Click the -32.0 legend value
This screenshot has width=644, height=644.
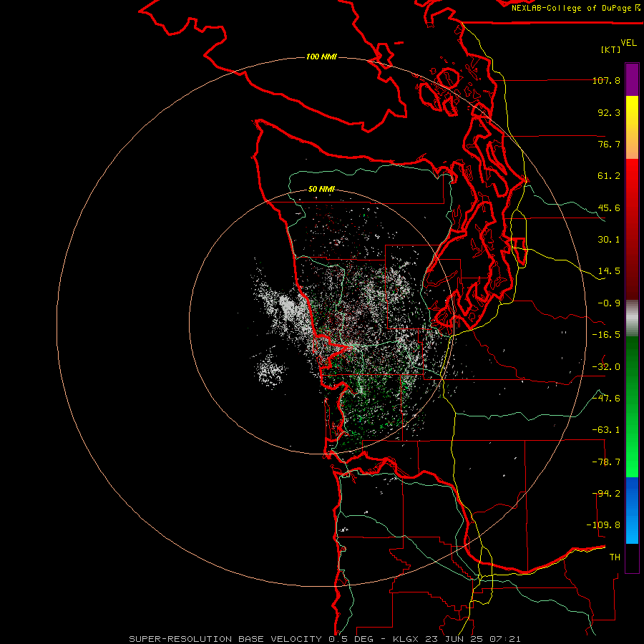click(606, 367)
